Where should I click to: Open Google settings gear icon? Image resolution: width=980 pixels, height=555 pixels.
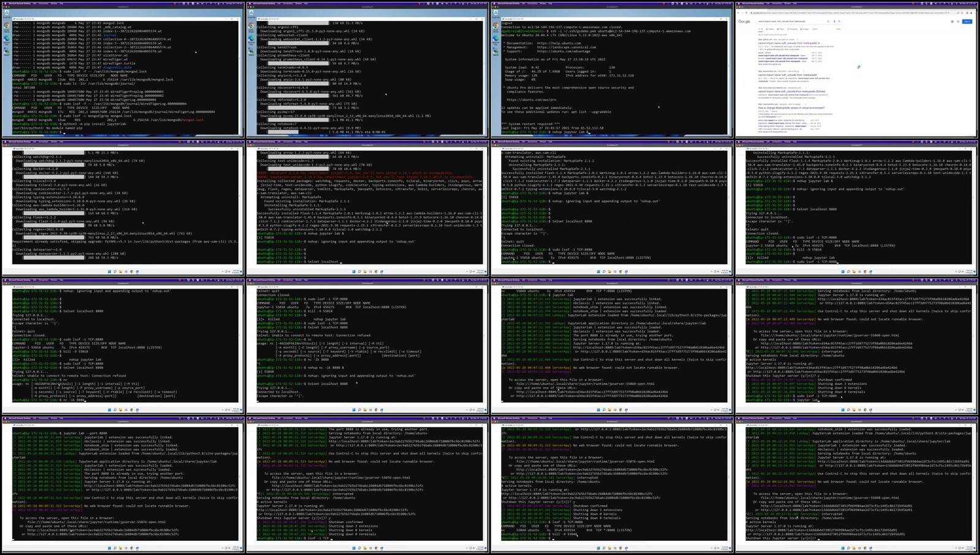[952, 21]
